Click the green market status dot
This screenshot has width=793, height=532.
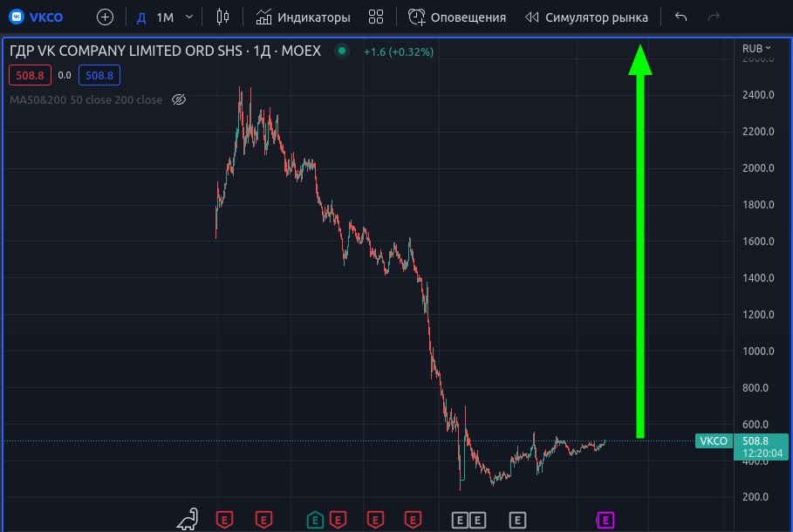pyautogui.click(x=342, y=51)
